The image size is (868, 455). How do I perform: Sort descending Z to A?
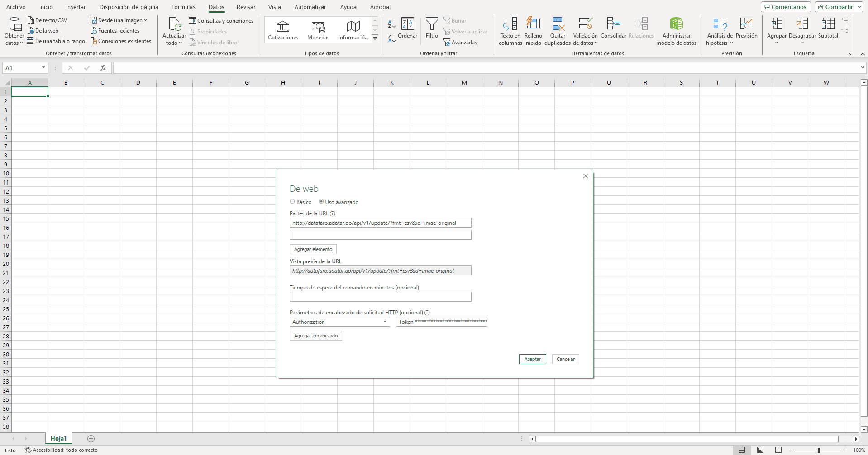click(x=392, y=39)
